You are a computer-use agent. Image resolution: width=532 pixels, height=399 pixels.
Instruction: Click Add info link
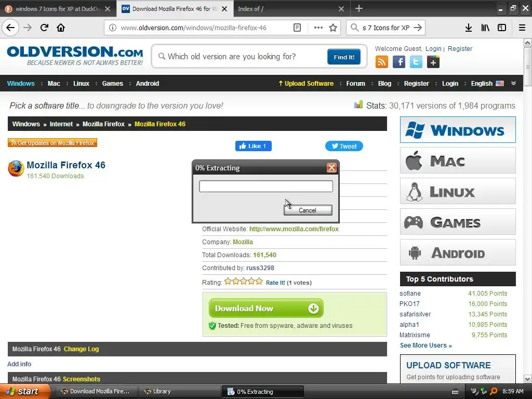pos(19,364)
